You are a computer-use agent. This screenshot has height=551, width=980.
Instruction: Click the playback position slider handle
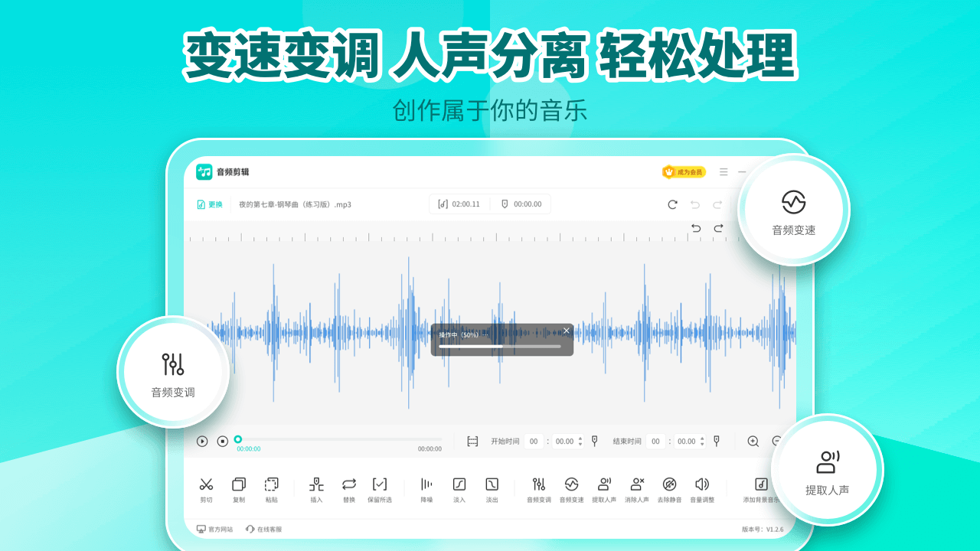click(238, 439)
